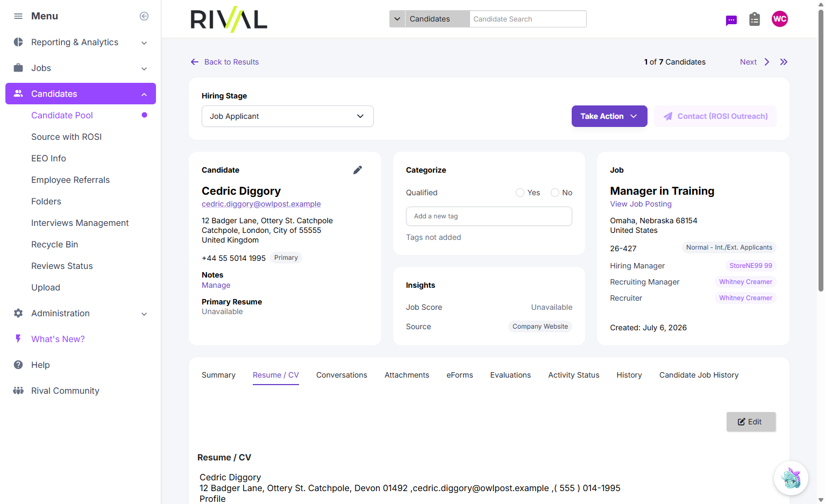Open the clipboard tasks icon
Image resolution: width=825 pixels, height=504 pixels.
pyautogui.click(x=755, y=19)
